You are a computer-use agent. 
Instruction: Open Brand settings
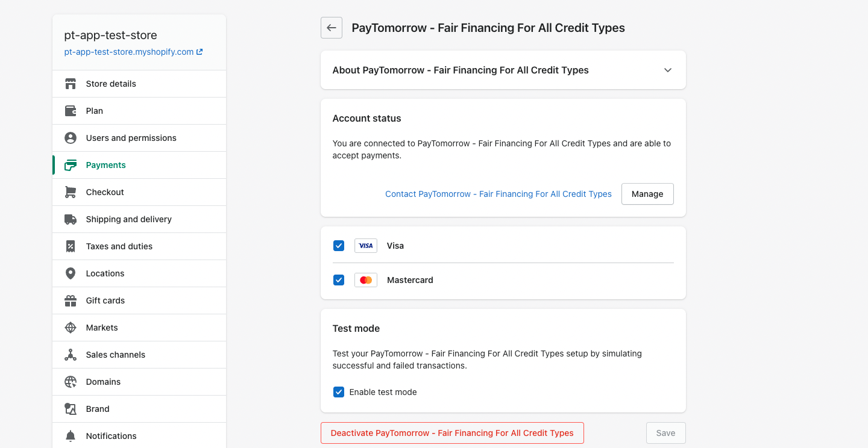click(x=139, y=409)
